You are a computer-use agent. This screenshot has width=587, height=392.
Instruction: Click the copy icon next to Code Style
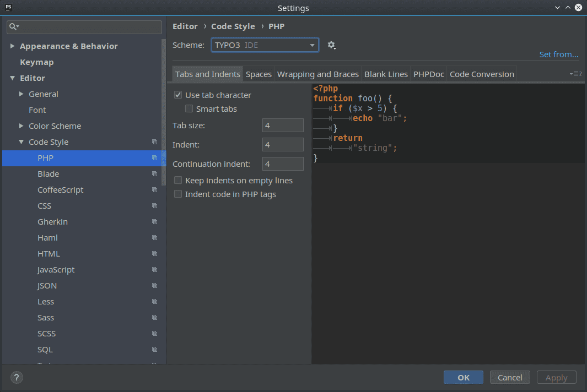tap(155, 141)
